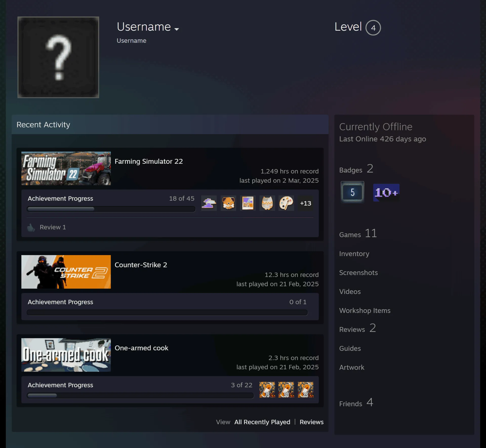Click 18 of 45 achievement count

181,198
